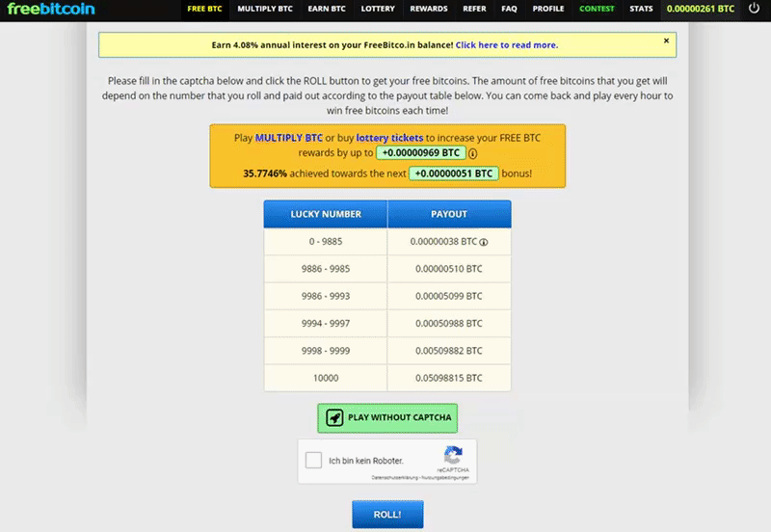Click the +0.00000969 BTC reward badge
Screen dimensions: 771x532
(421, 153)
